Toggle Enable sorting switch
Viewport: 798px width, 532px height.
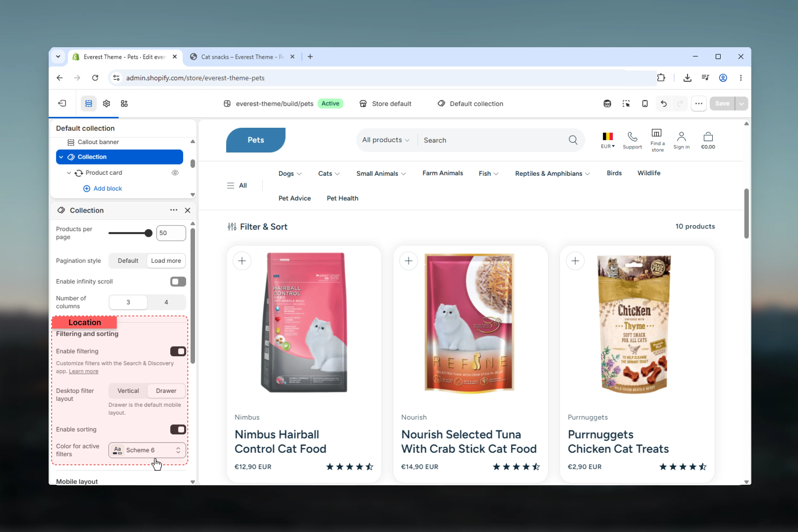pyautogui.click(x=178, y=429)
